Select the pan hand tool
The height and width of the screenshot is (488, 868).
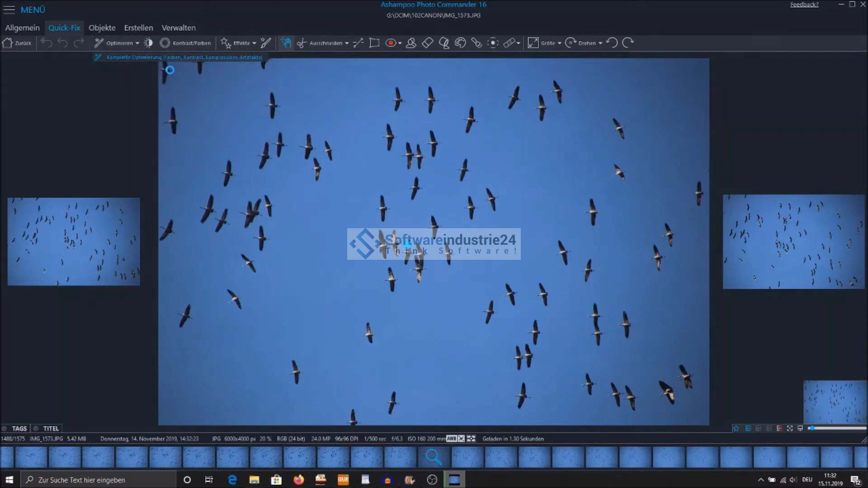pos(285,43)
